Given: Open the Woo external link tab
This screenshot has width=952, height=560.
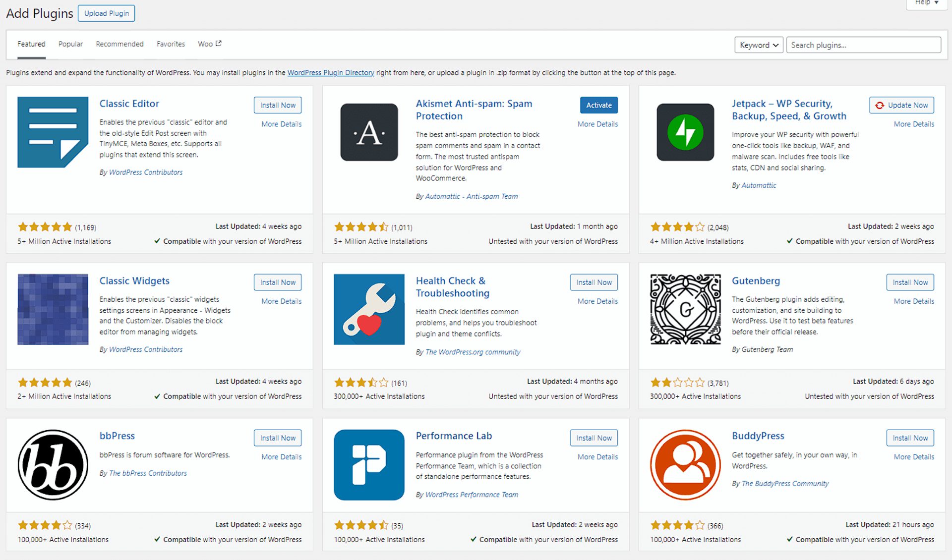Looking at the screenshot, I should 209,44.
